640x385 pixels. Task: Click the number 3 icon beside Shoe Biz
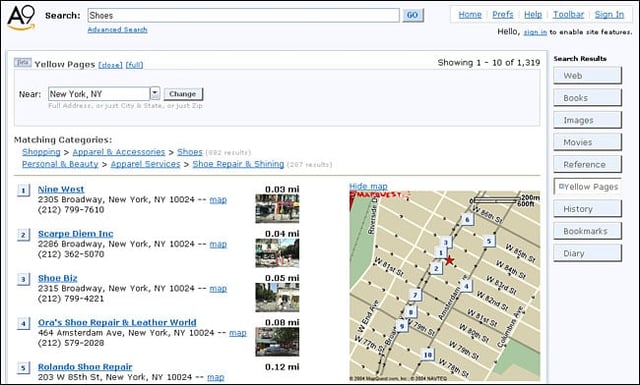coord(23,279)
